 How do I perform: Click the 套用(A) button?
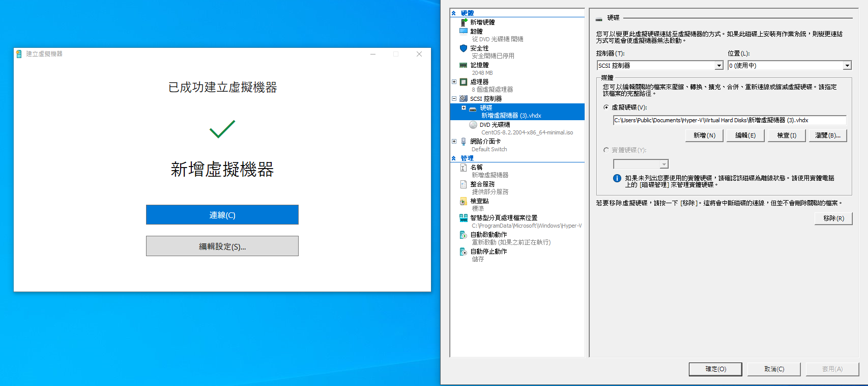832,369
